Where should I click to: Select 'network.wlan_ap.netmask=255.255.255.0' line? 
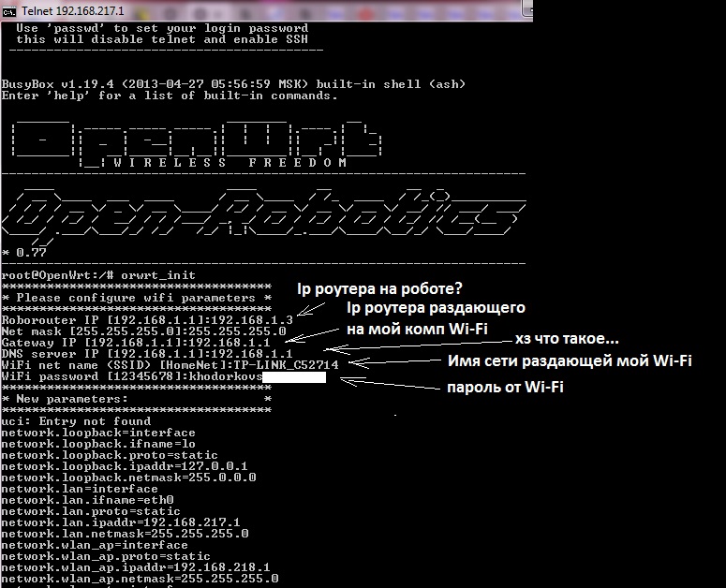click(140, 579)
